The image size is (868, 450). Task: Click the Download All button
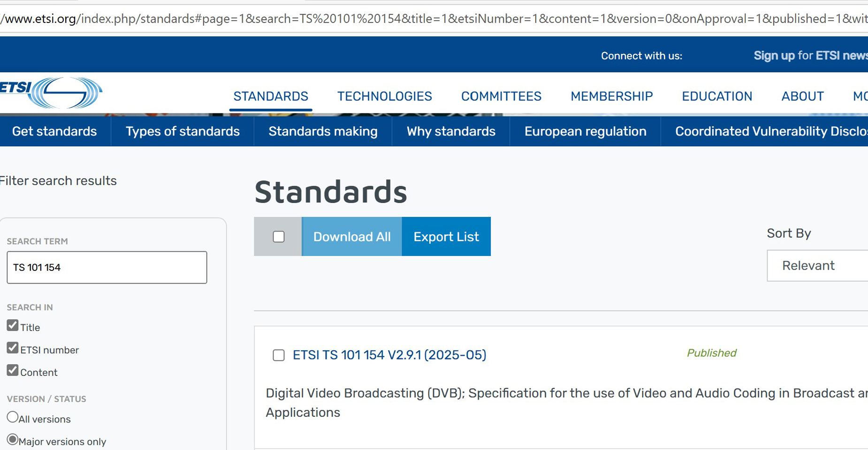point(352,237)
